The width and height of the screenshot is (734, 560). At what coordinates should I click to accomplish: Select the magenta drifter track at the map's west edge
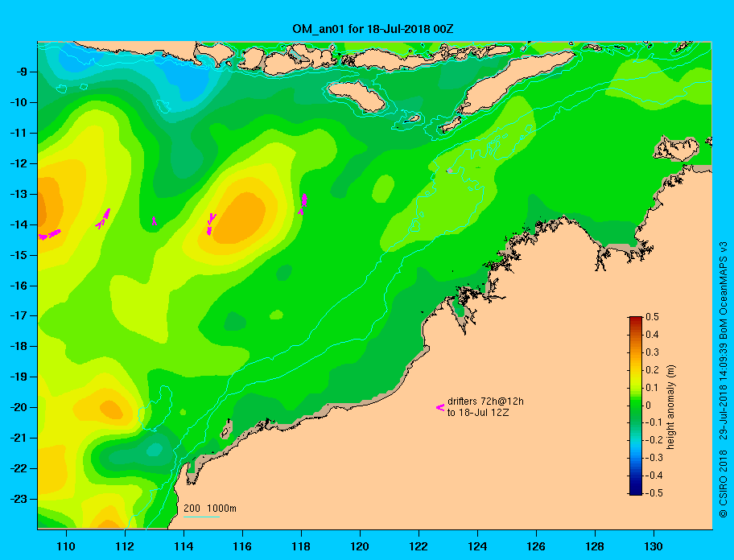click(x=50, y=234)
